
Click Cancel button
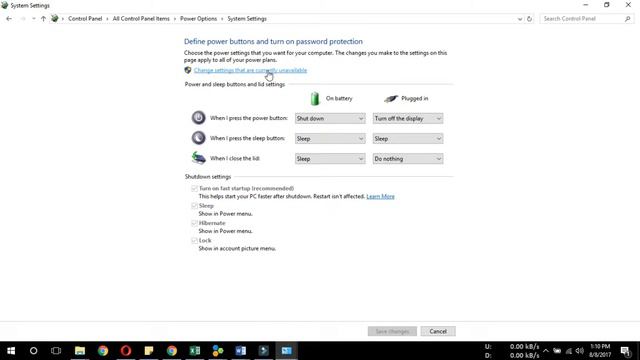click(x=438, y=331)
